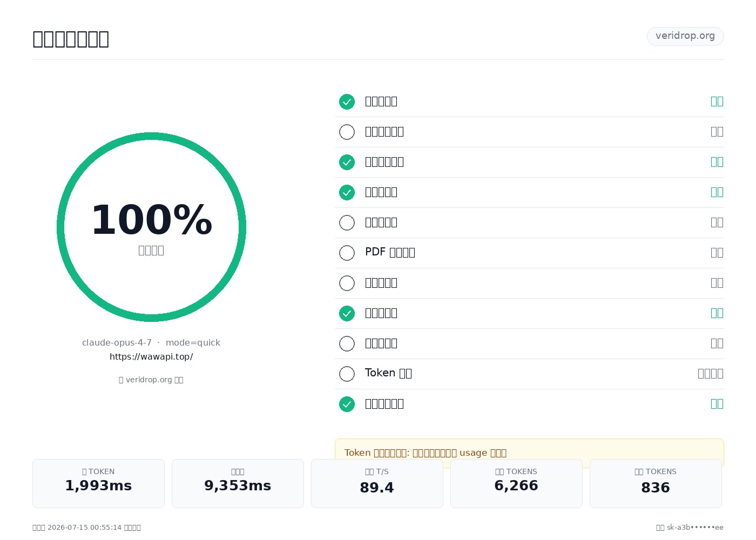Screen dimensions: 756x540
Task: Select the PDF checklist row label
Action: [390, 252]
